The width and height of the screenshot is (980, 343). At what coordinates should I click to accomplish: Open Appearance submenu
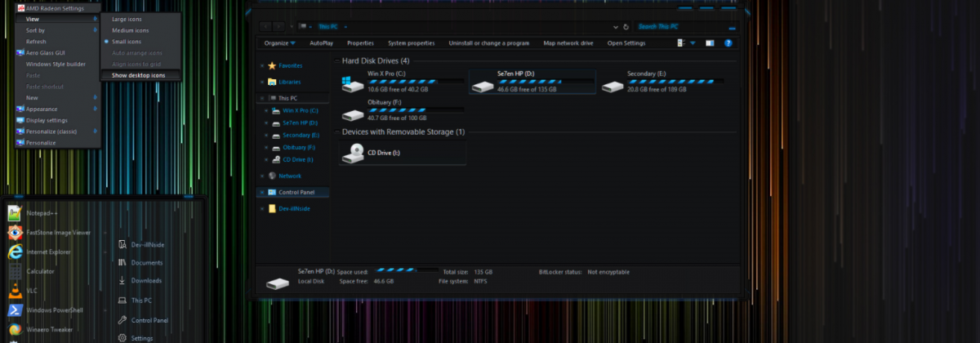coord(58,109)
